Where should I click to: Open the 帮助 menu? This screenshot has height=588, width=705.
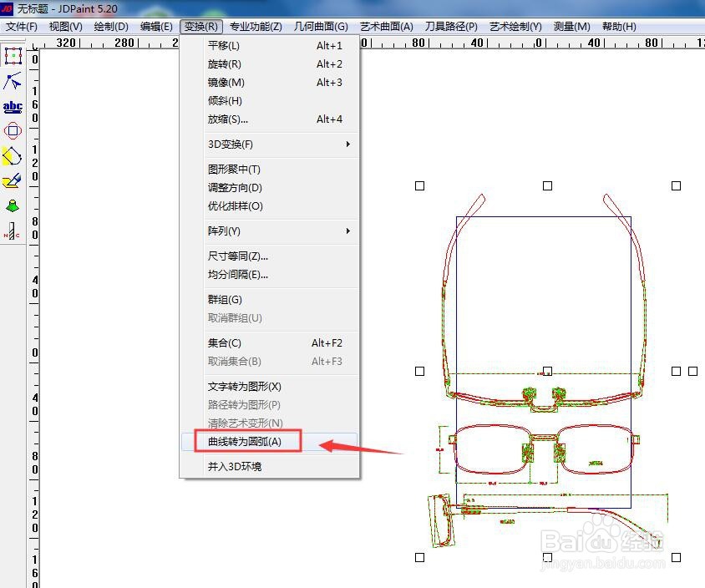pyautogui.click(x=618, y=26)
